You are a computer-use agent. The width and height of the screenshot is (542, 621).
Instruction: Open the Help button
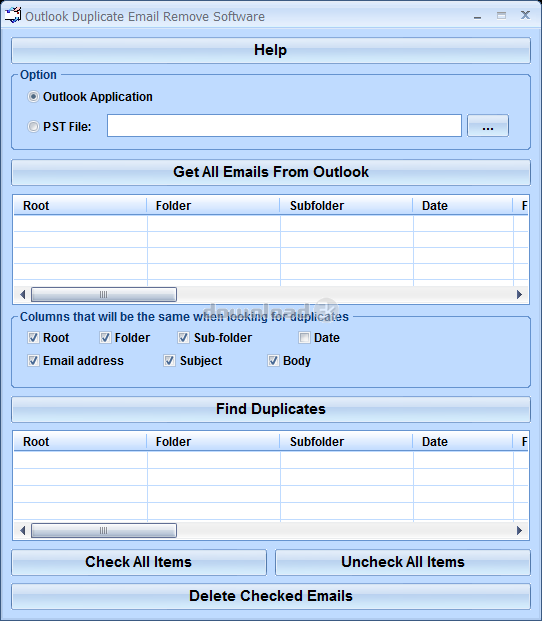click(x=271, y=50)
